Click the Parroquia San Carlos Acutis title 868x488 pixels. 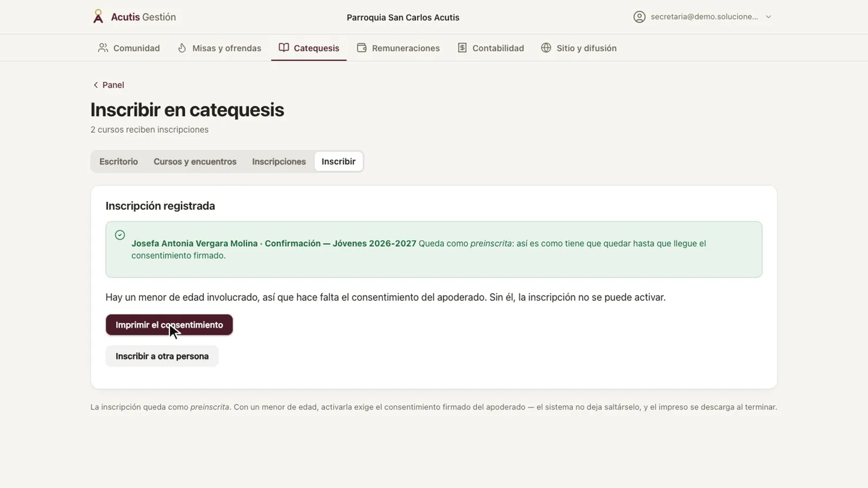pyautogui.click(x=403, y=17)
